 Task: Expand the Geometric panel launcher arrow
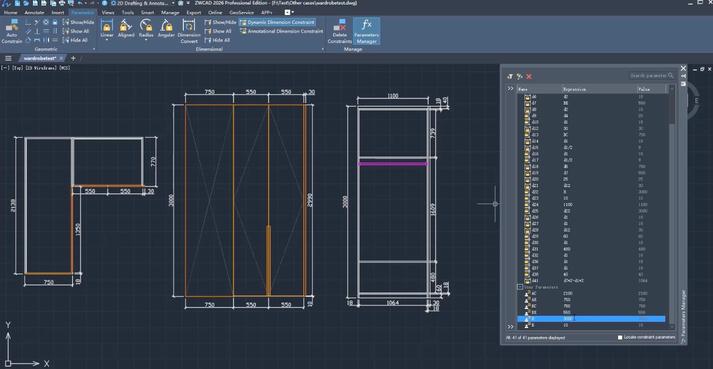[94, 49]
